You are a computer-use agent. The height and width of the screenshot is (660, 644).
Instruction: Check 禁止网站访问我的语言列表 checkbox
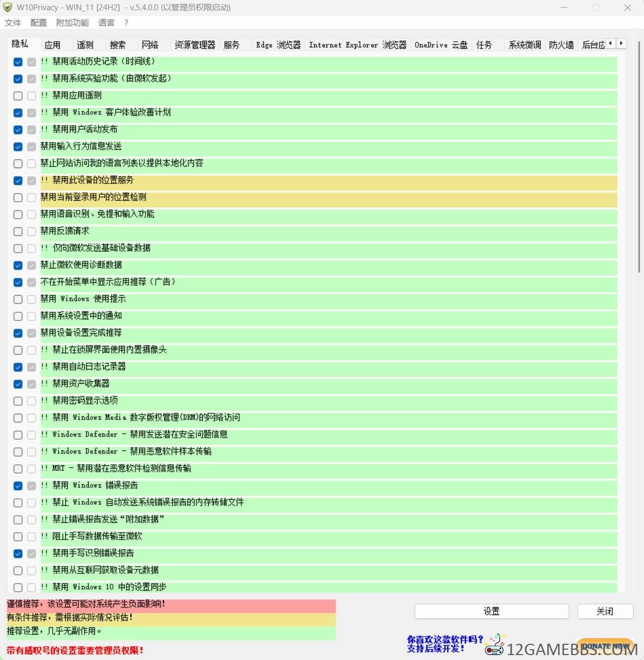click(18, 163)
